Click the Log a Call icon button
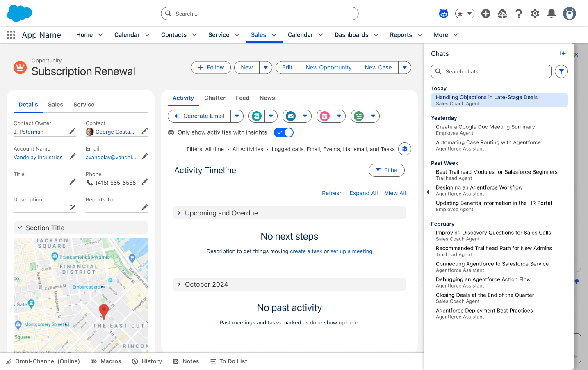Viewport: 588px width, 370px height. pyautogui.click(x=257, y=116)
